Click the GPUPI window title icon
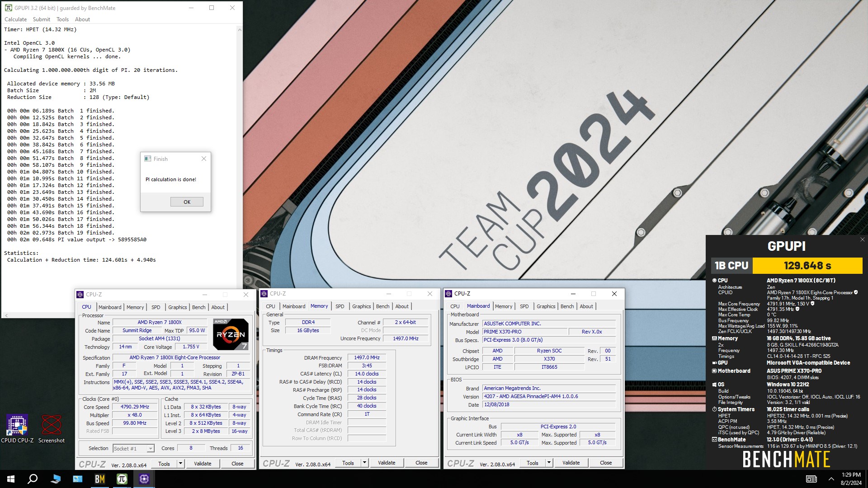This screenshot has height=488, width=868. [x=8, y=8]
